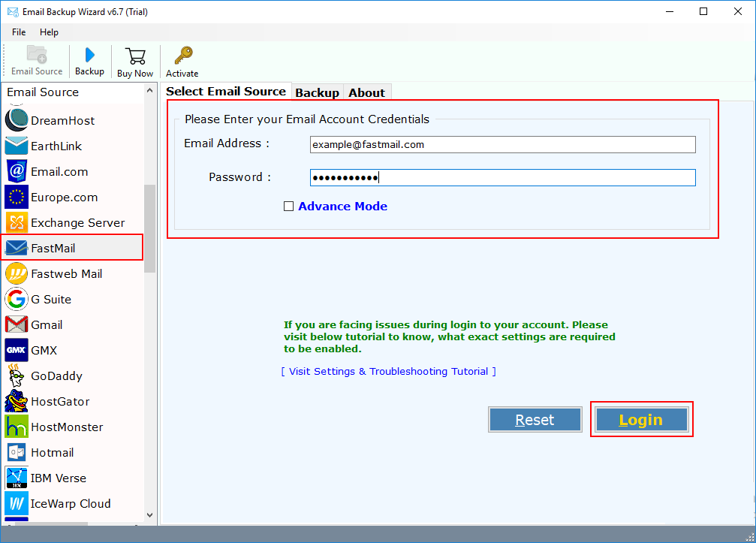Select GoDaddy text in source list
The image size is (756, 543).
(56, 376)
